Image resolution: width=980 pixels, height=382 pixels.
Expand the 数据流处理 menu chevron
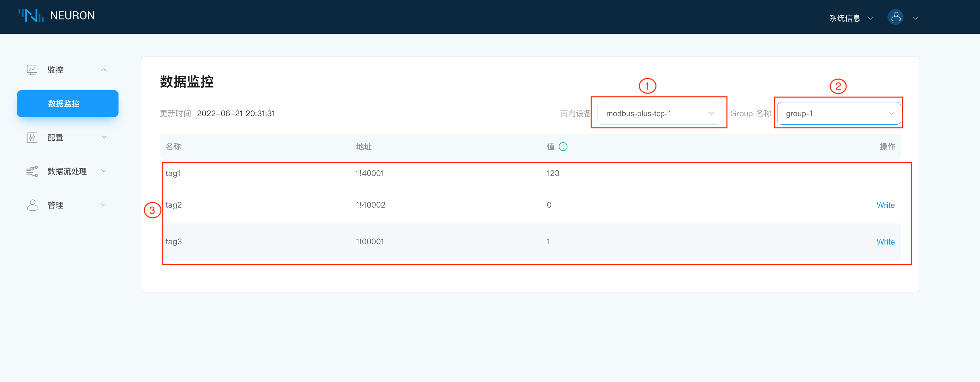click(x=103, y=171)
